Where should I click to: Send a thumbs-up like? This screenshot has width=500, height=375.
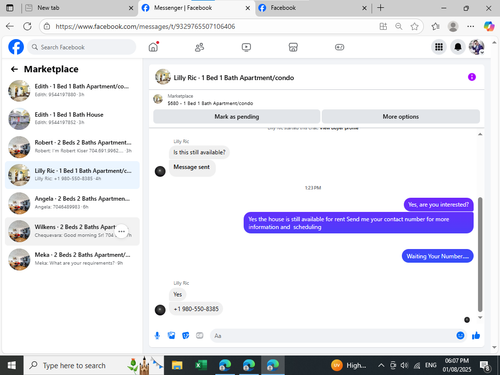[x=476, y=335]
